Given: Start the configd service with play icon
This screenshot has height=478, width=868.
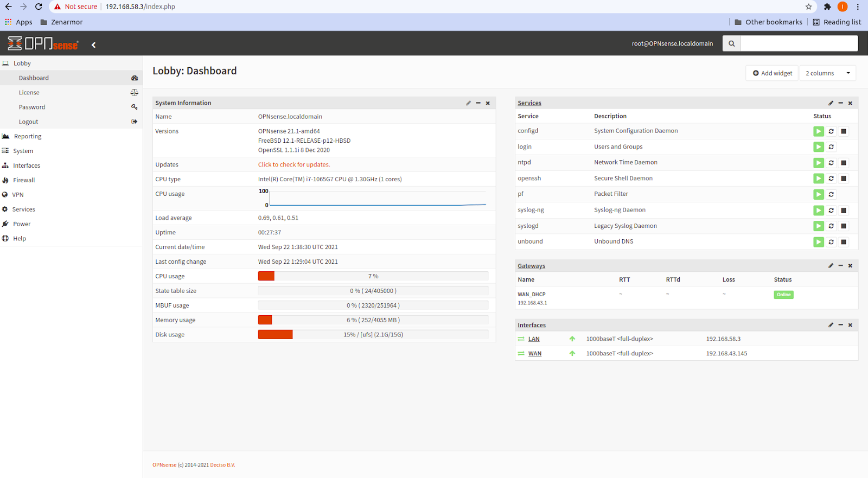Looking at the screenshot, I should pos(819,131).
